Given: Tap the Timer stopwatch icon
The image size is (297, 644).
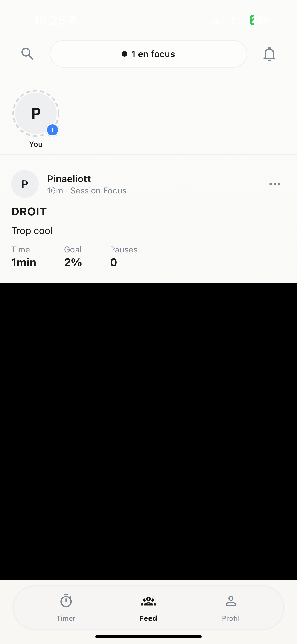Looking at the screenshot, I should tap(66, 601).
